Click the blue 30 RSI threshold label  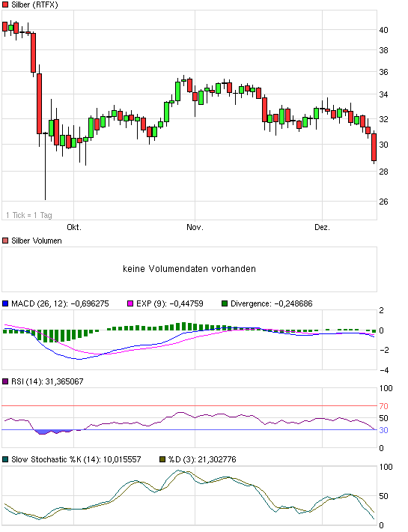click(x=383, y=430)
